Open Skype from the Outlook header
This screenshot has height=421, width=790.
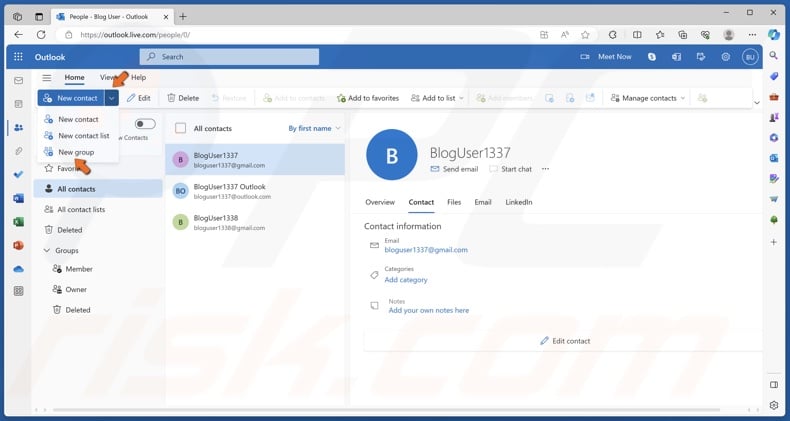(x=652, y=57)
